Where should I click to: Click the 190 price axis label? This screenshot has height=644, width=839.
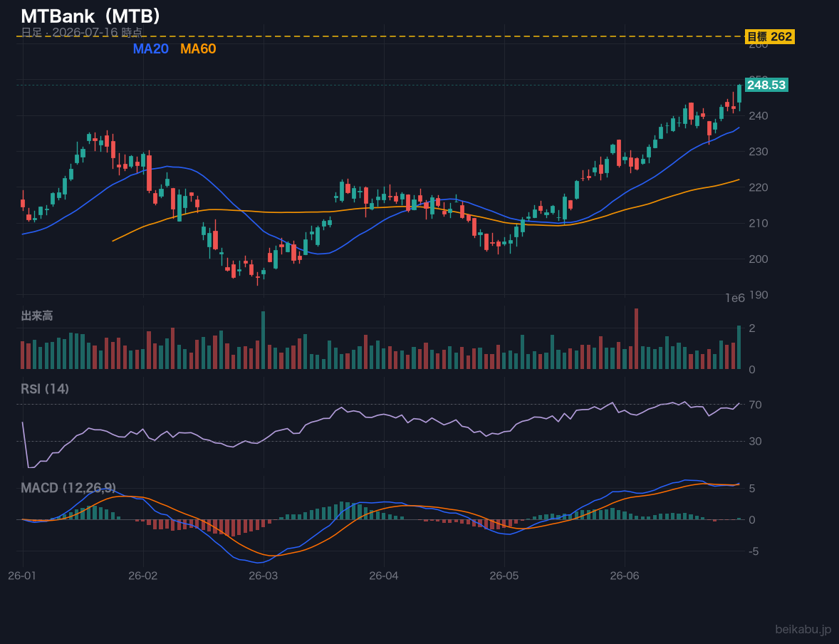pos(759,295)
